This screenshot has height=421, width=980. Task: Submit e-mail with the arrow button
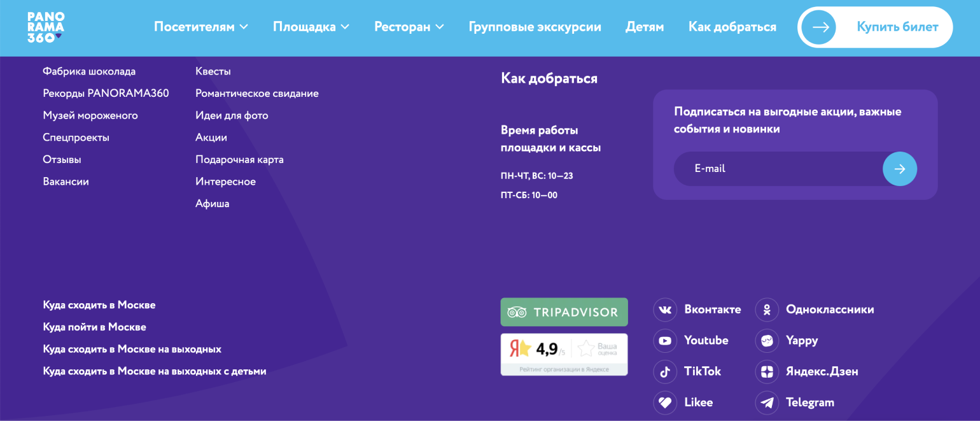point(900,169)
